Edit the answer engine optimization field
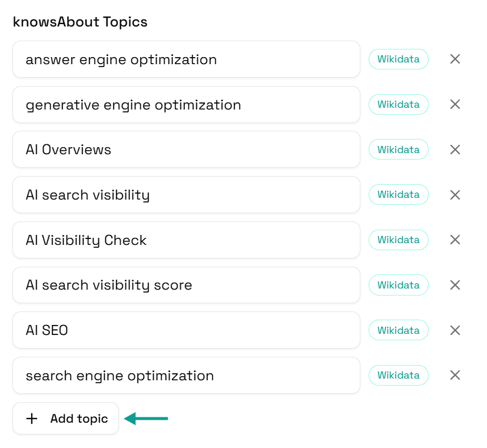This screenshot has width=487, height=448. click(186, 59)
